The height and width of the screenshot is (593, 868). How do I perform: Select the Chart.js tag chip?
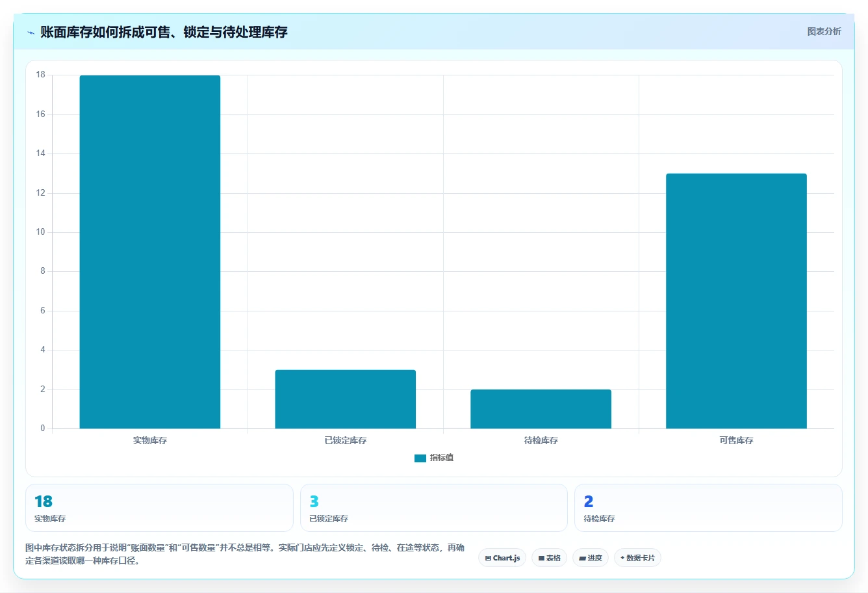[502, 558]
